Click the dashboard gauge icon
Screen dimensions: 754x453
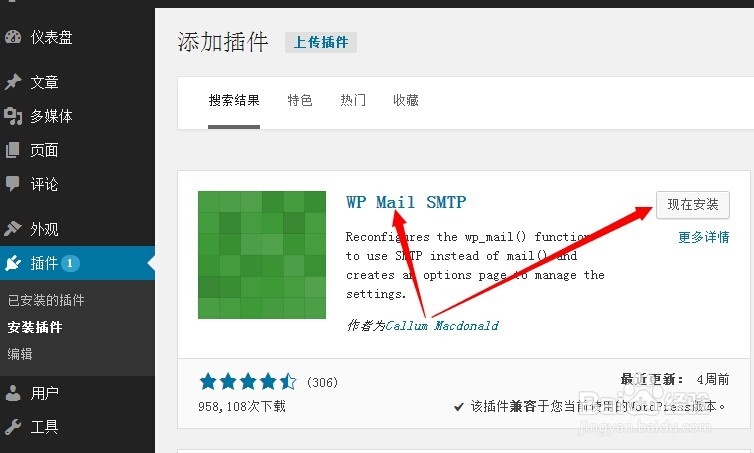pos(13,37)
